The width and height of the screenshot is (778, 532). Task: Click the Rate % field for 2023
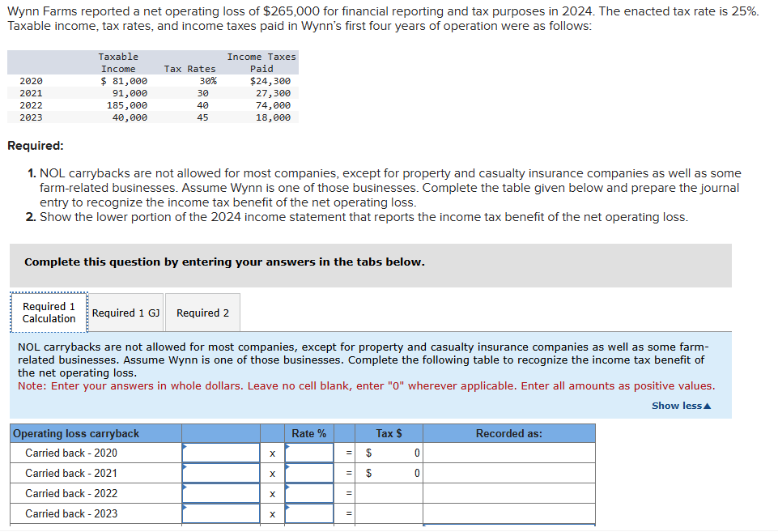click(309, 514)
